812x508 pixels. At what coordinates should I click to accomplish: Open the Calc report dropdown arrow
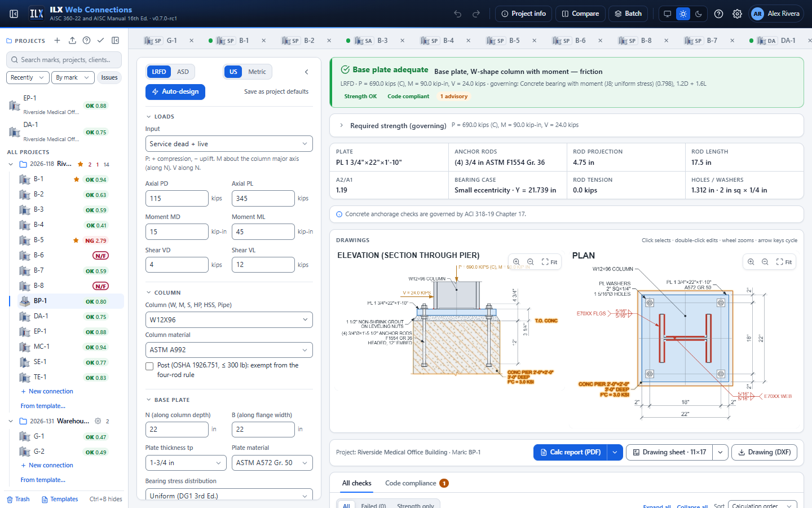tap(615, 452)
